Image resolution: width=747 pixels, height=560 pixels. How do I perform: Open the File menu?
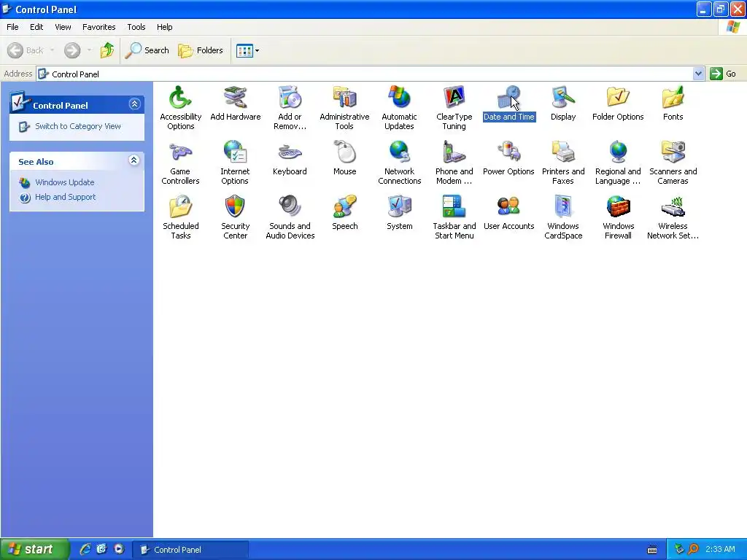tap(12, 27)
